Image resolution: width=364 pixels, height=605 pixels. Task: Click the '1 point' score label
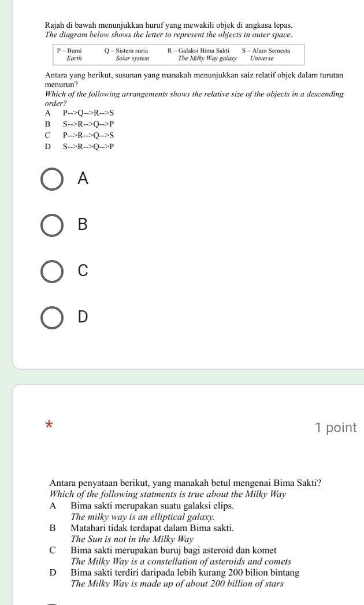[x=336, y=428]
